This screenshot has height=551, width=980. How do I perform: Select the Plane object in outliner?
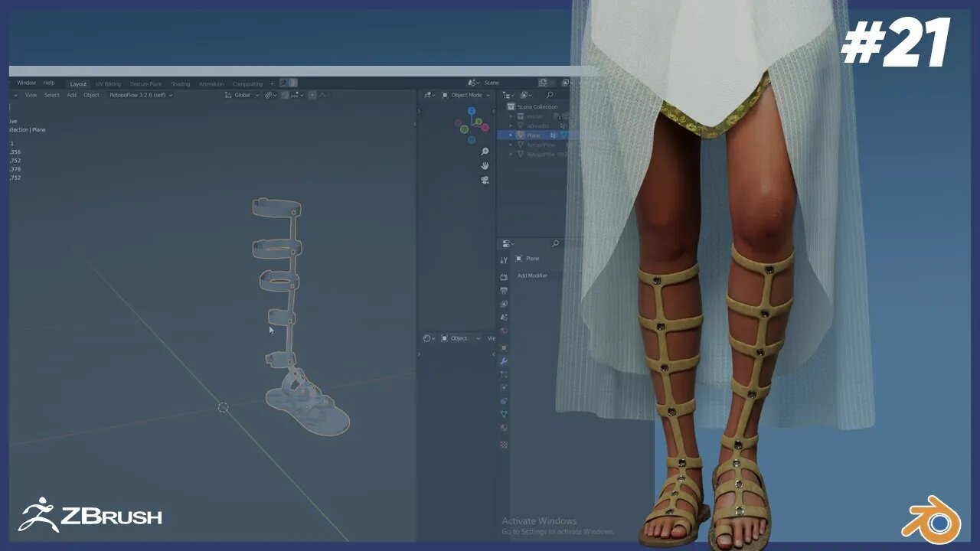click(533, 135)
